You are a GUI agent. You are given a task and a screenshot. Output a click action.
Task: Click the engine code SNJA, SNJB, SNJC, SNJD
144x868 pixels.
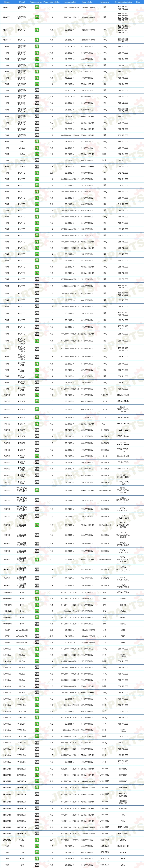click(123, 409)
